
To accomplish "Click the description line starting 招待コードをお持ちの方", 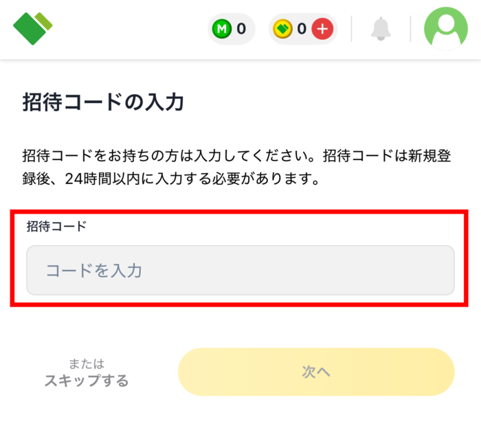I will [236, 155].
